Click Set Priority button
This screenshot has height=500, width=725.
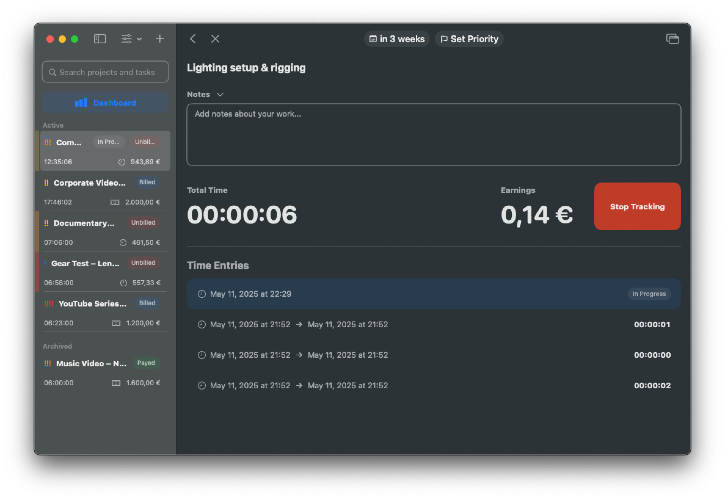[x=469, y=39]
